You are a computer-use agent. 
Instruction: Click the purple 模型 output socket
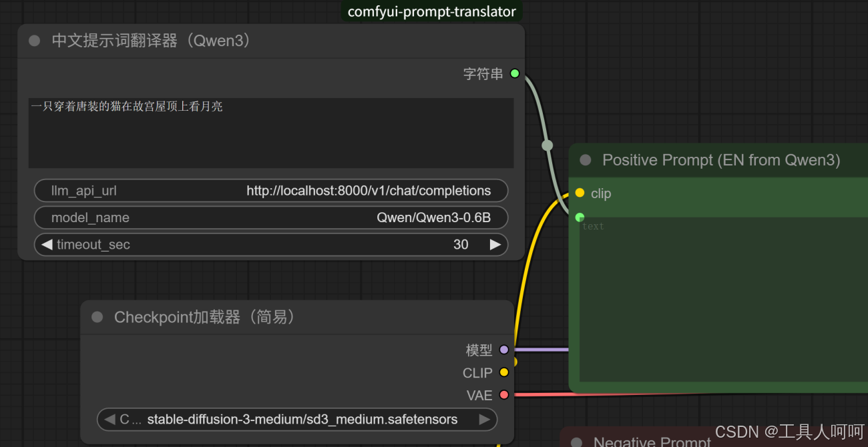point(504,350)
